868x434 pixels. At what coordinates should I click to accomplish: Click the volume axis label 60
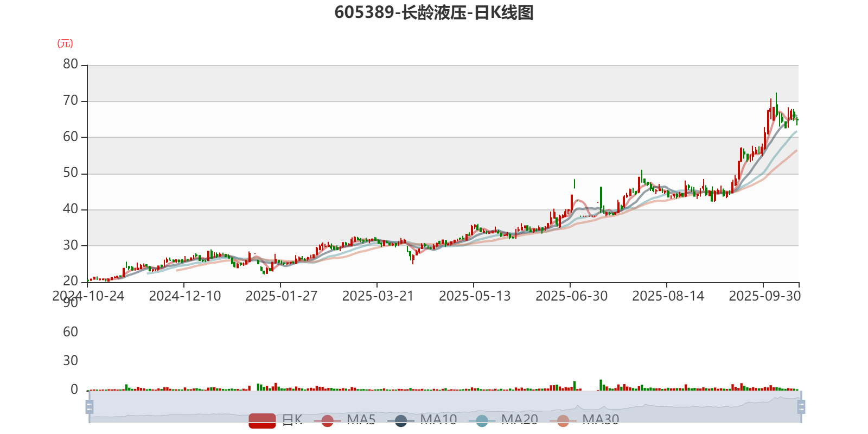(x=71, y=332)
